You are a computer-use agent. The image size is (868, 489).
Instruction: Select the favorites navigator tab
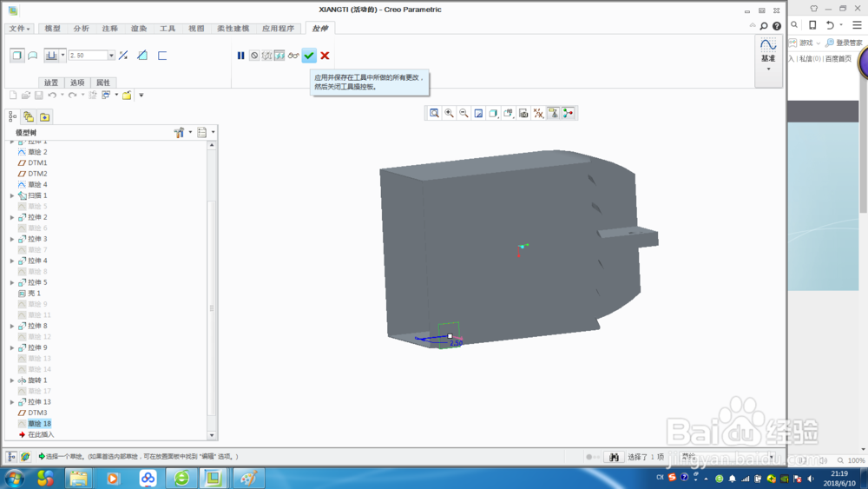pos(45,117)
